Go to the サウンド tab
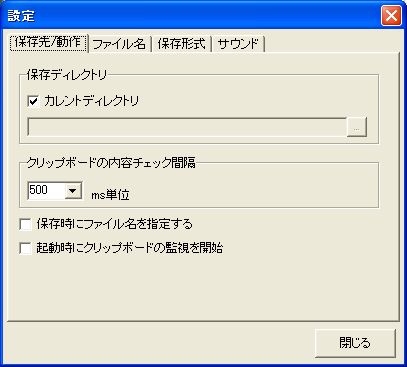 pyautogui.click(x=238, y=44)
